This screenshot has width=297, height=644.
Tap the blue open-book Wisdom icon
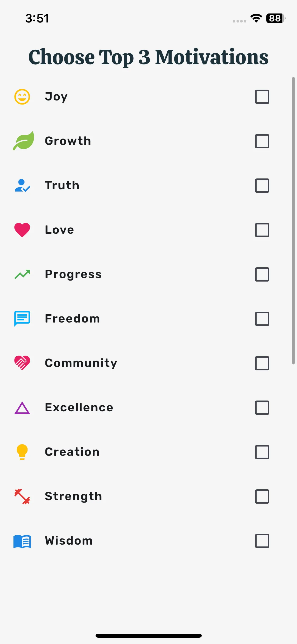(x=22, y=541)
